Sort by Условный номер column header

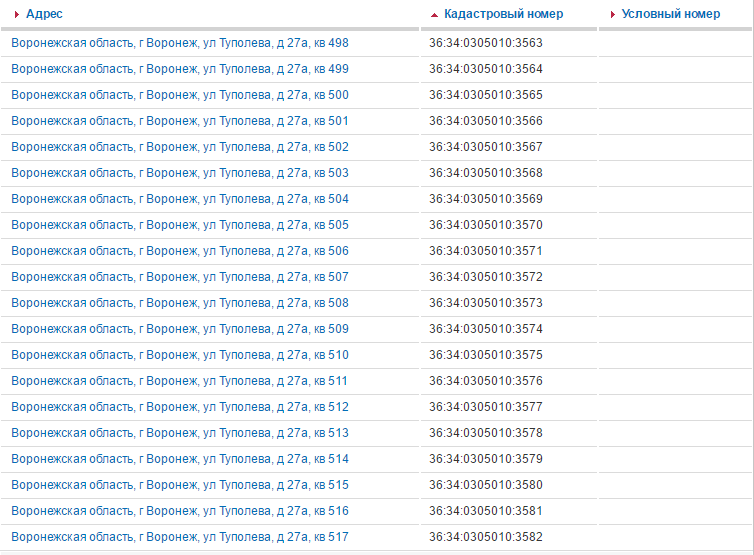click(x=670, y=15)
